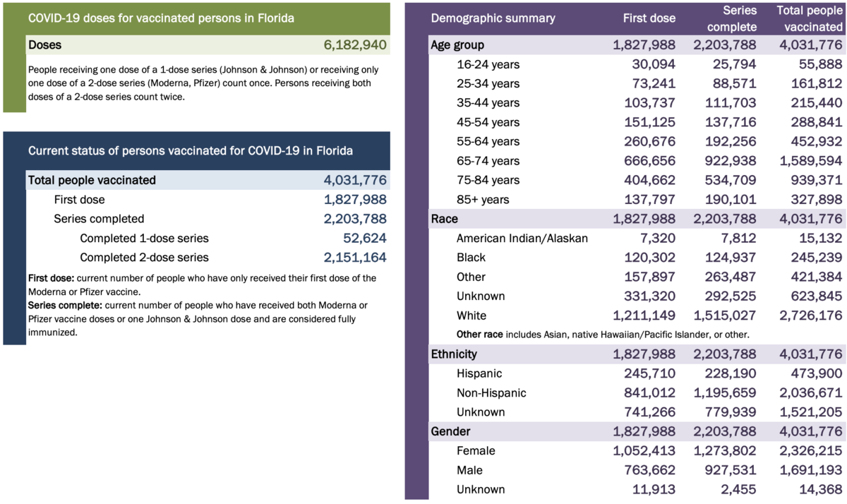Select the White total value 2,726,176
The width and height of the screenshot is (847, 504).
click(808, 316)
